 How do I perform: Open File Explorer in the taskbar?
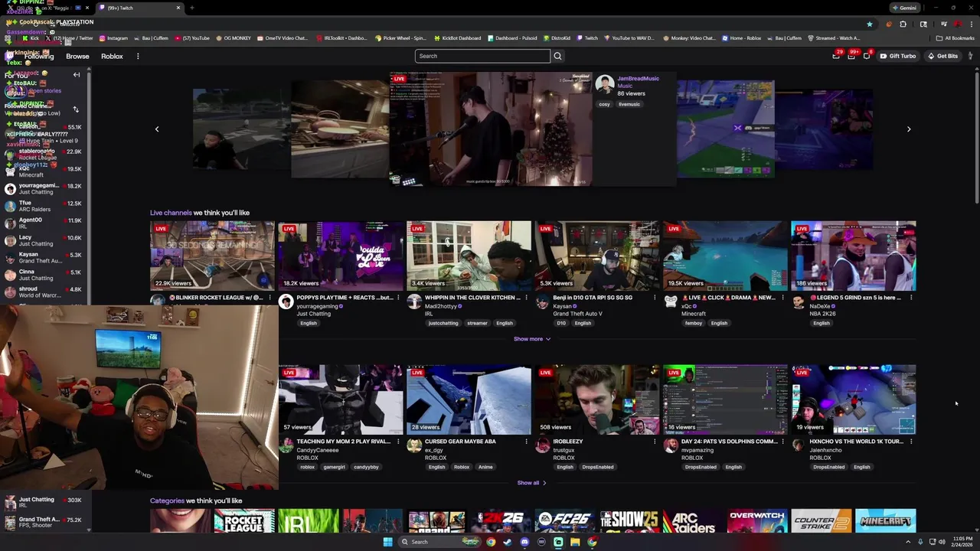click(x=575, y=542)
